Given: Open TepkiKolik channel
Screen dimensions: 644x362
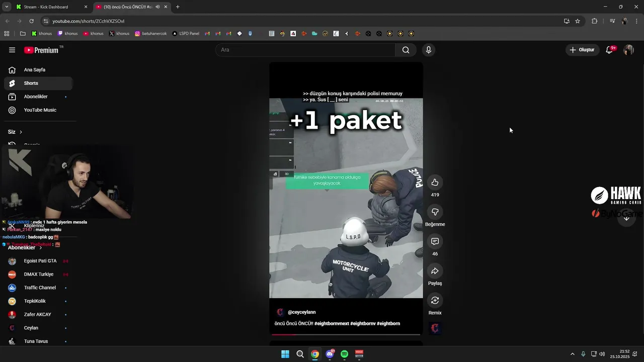Looking at the screenshot, I should [x=39, y=301].
